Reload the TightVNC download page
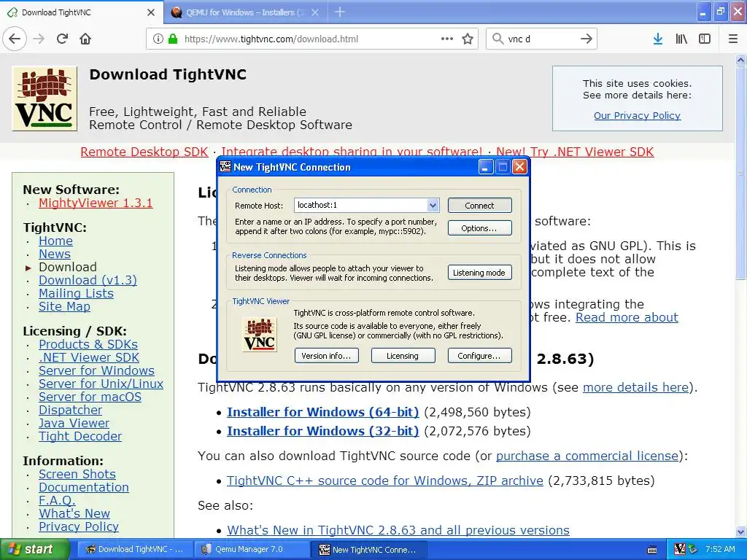Viewport: 747px width, 560px height. (63, 39)
